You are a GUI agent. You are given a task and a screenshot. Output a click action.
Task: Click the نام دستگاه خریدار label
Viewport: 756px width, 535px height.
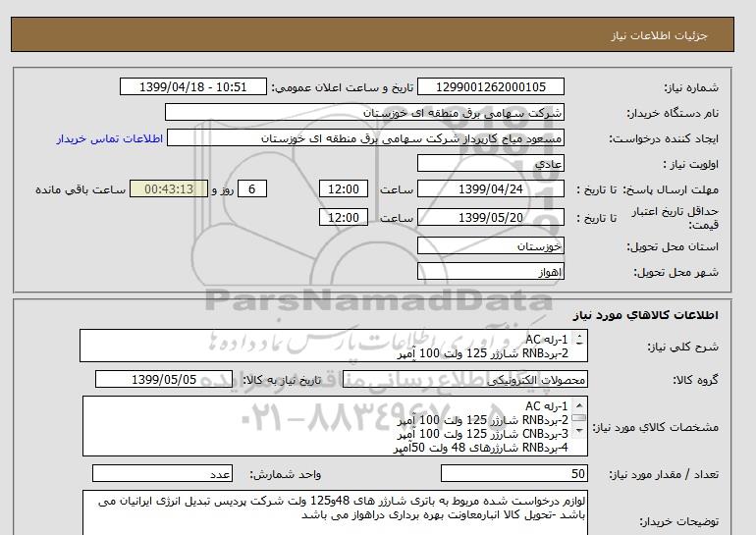pos(673,113)
